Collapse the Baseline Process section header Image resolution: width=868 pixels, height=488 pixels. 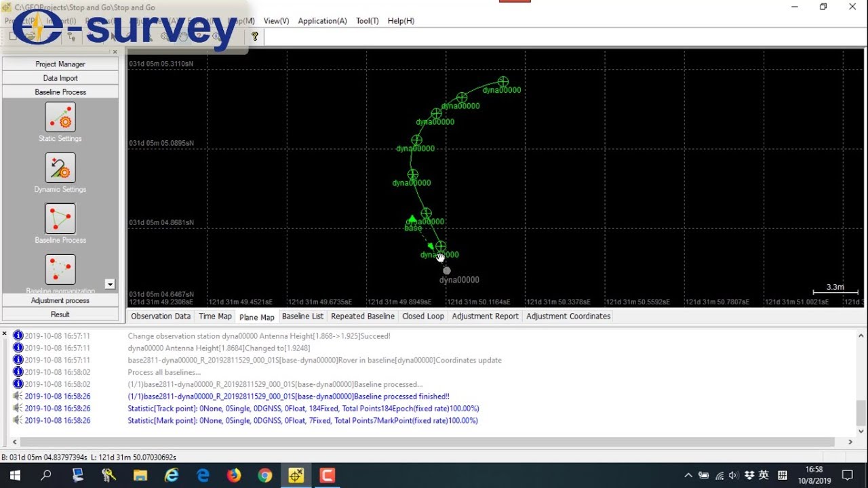pos(60,92)
